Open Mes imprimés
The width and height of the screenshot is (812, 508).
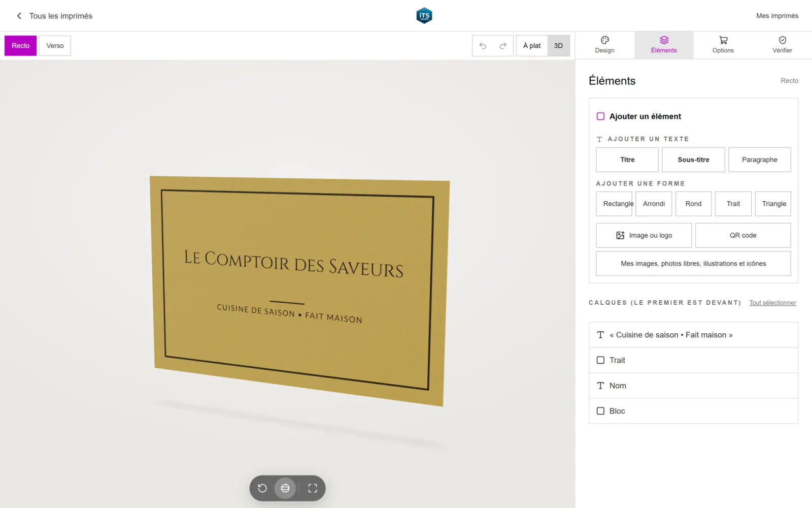point(777,16)
